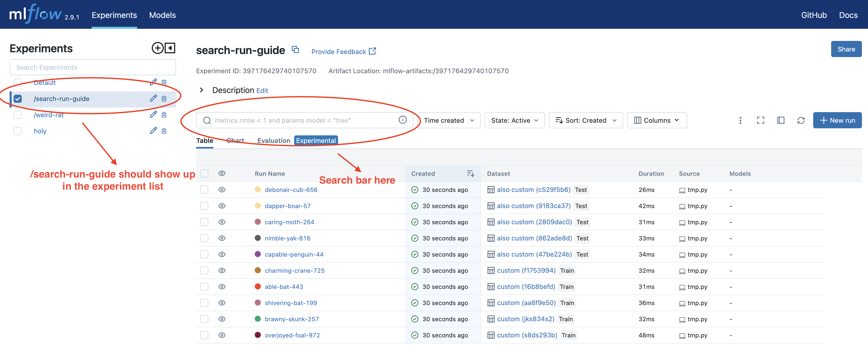Open the State: Active filter dropdown
This screenshot has height=347, width=868.
coord(514,120)
